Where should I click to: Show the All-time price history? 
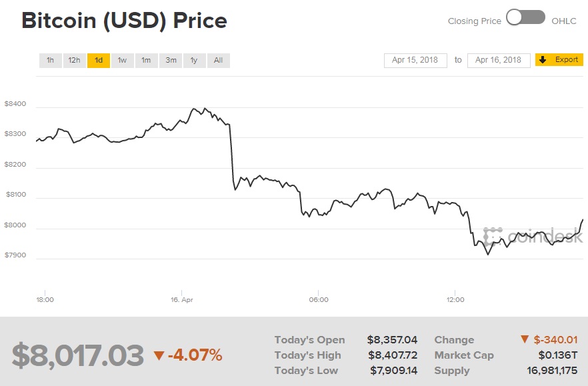217,60
